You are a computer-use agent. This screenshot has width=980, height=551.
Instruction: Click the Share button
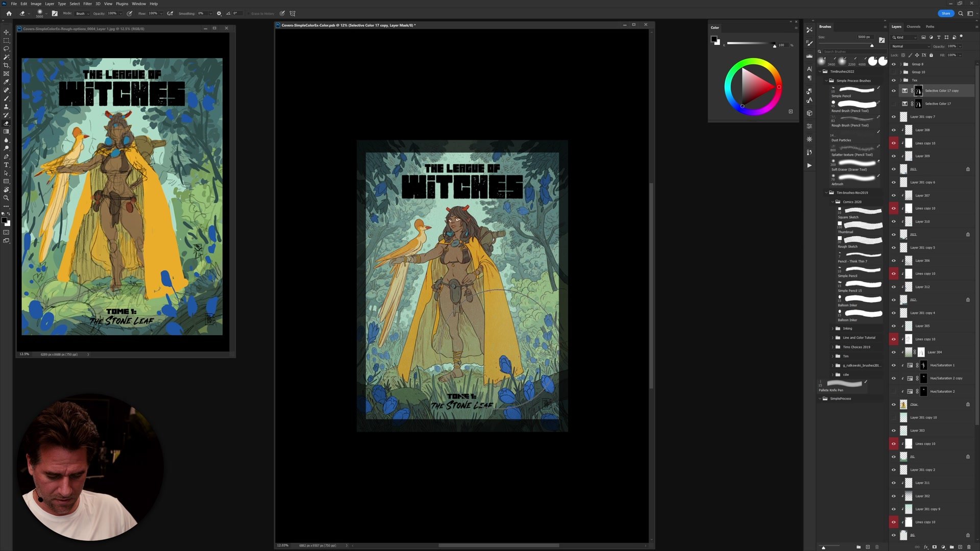[x=945, y=13]
